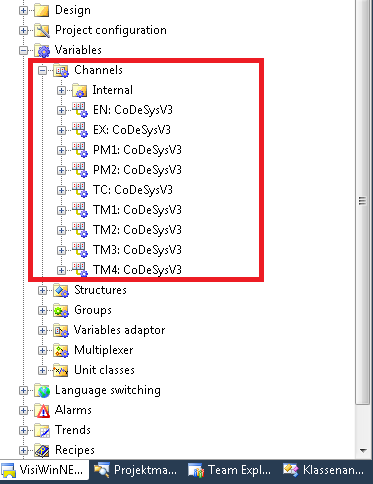Select the TM3: CoDeSysV3 item

tap(137, 250)
